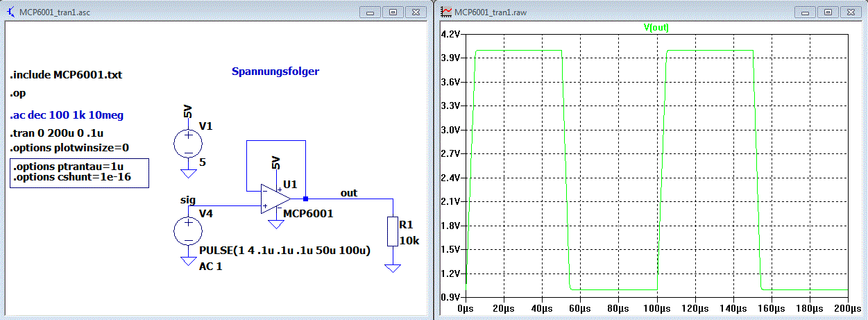Select the V4 pulse source symbol

click(187, 230)
